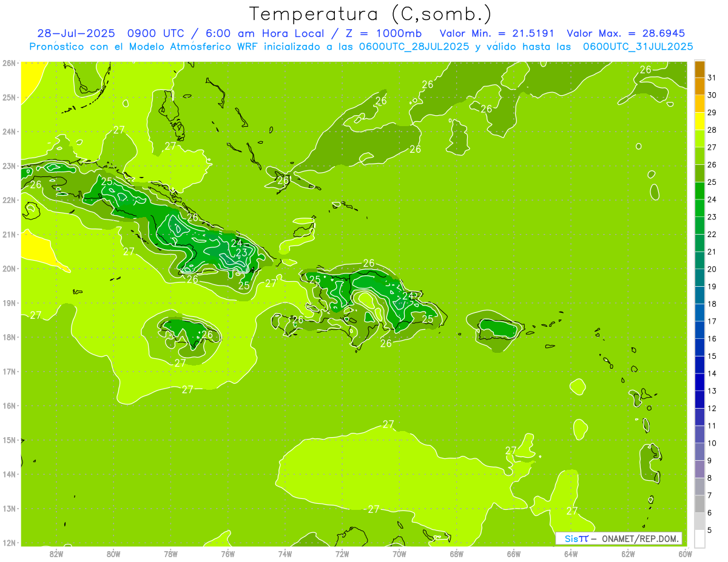Pick the teal colorbar segment between 19 and 20
The image size is (728, 562).
pyautogui.click(x=699, y=278)
